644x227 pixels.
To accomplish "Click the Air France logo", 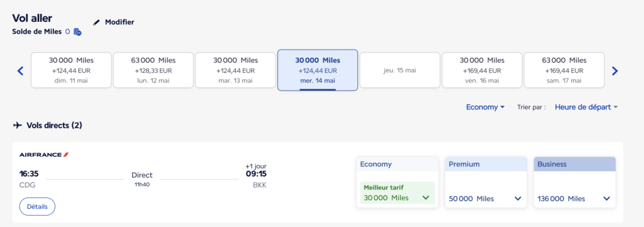I will coord(44,155).
